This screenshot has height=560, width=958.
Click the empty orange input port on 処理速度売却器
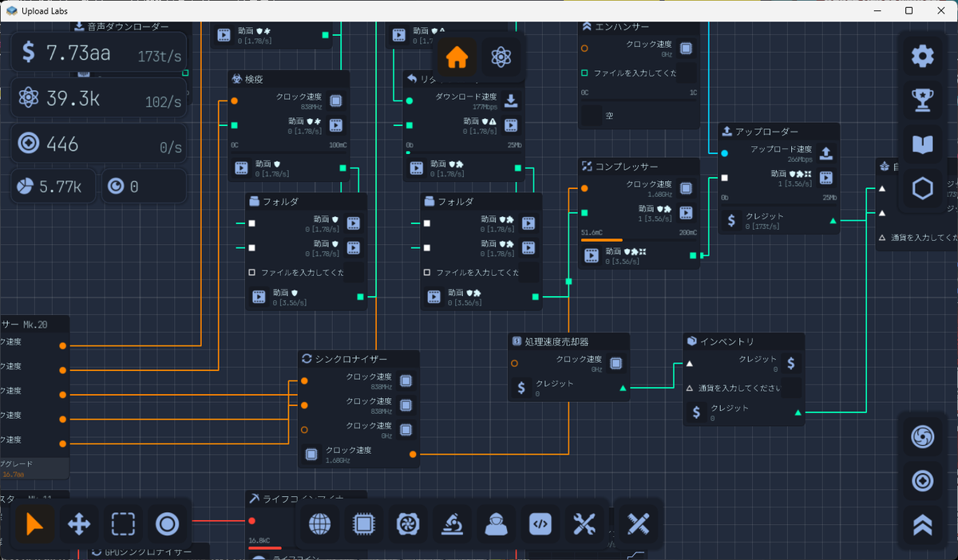coord(514,364)
